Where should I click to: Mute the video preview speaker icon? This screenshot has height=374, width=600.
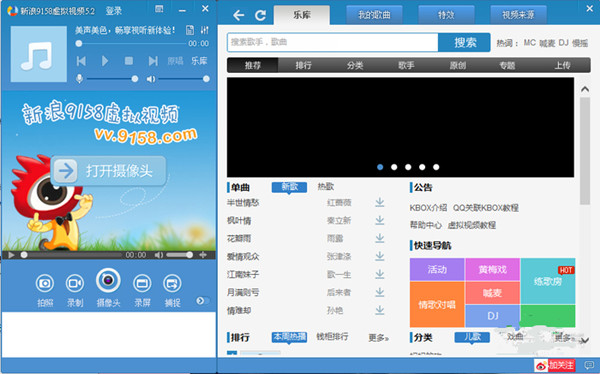click(158, 255)
